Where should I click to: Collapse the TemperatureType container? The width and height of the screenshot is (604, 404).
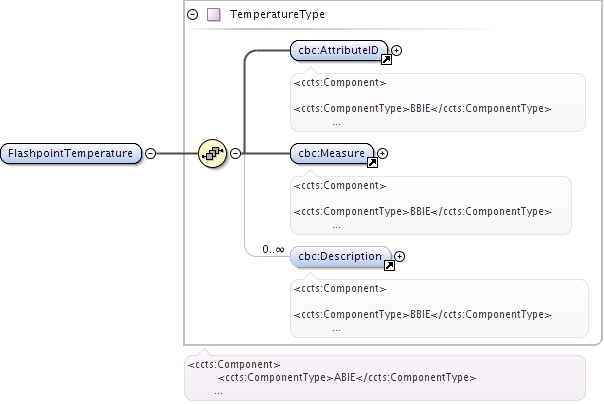click(x=193, y=15)
